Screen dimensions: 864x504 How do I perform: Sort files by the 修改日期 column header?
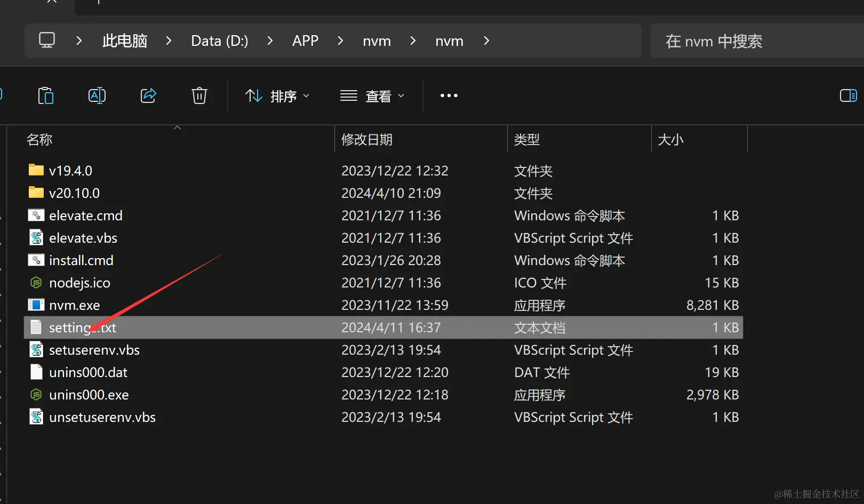(366, 139)
